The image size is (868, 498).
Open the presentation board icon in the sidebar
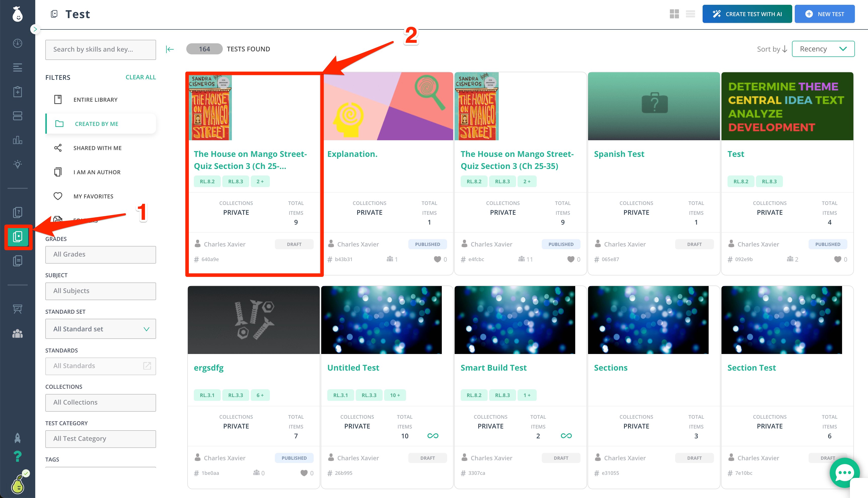17,309
